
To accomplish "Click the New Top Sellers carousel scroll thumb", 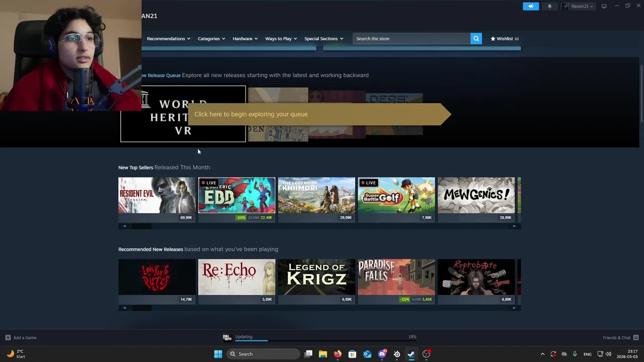I will point(141,226).
